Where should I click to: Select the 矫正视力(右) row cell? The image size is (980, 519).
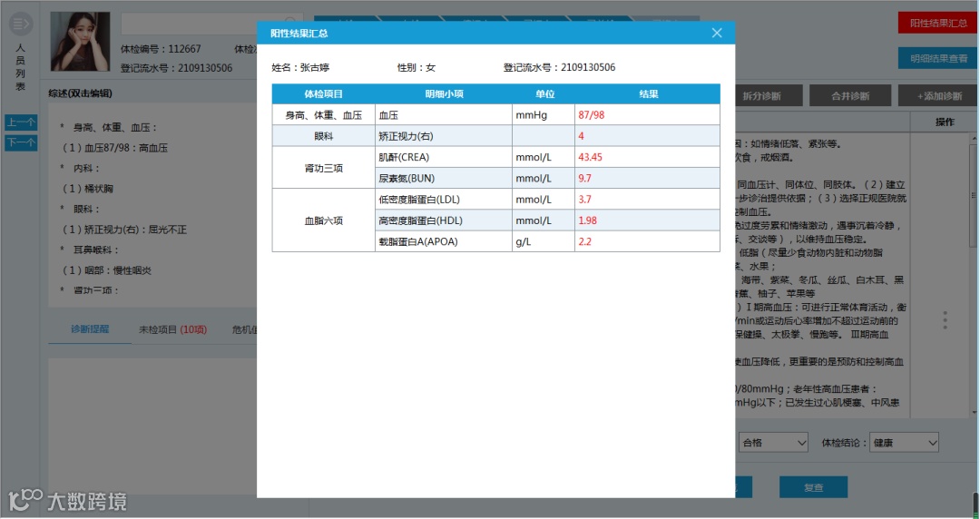pos(444,136)
